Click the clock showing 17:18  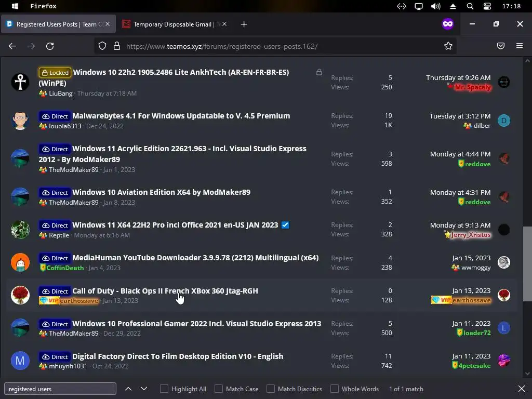click(511, 6)
